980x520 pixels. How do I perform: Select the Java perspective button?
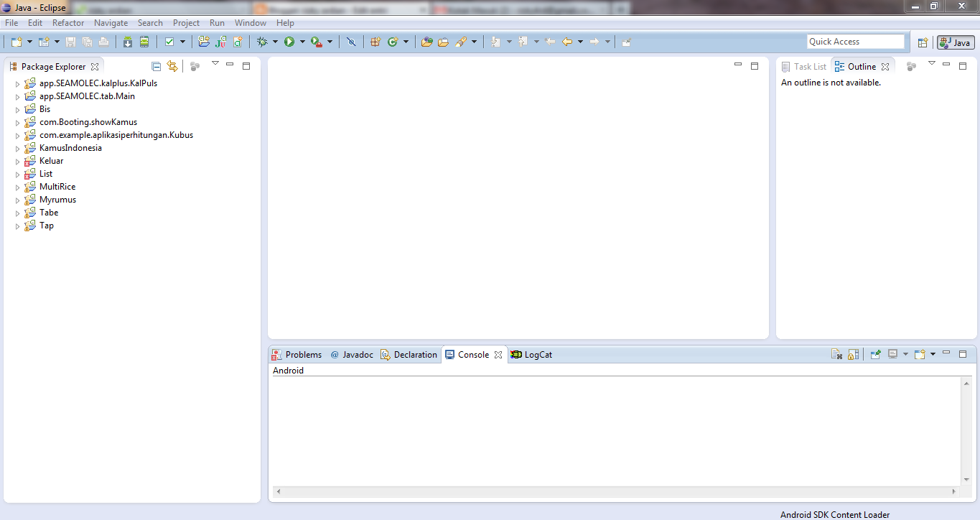[956, 42]
